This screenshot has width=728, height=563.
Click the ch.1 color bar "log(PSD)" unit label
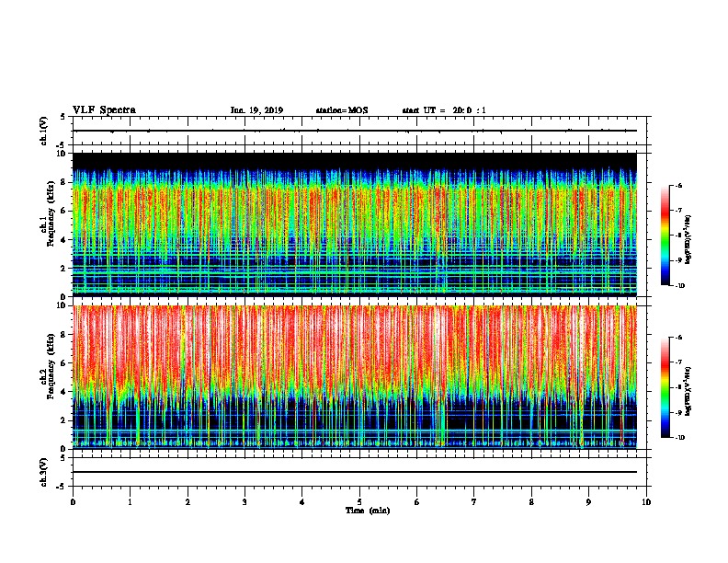[x=688, y=239]
